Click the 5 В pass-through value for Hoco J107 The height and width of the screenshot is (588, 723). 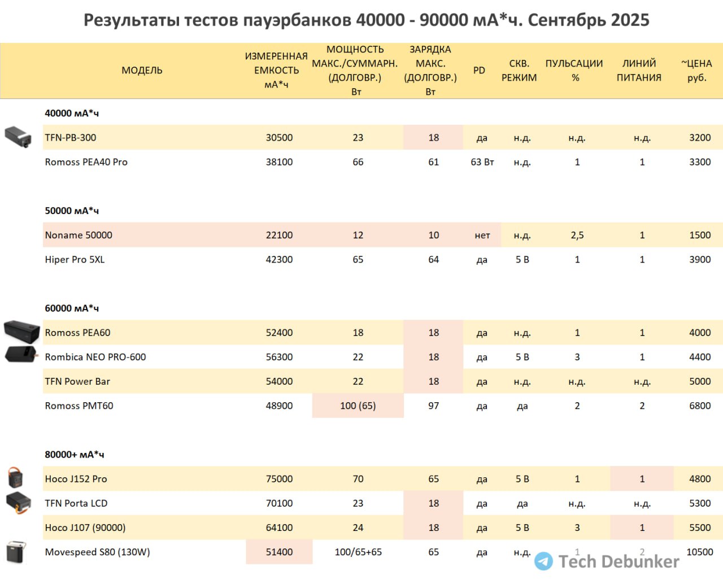pyautogui.click(x=522, y=528)
